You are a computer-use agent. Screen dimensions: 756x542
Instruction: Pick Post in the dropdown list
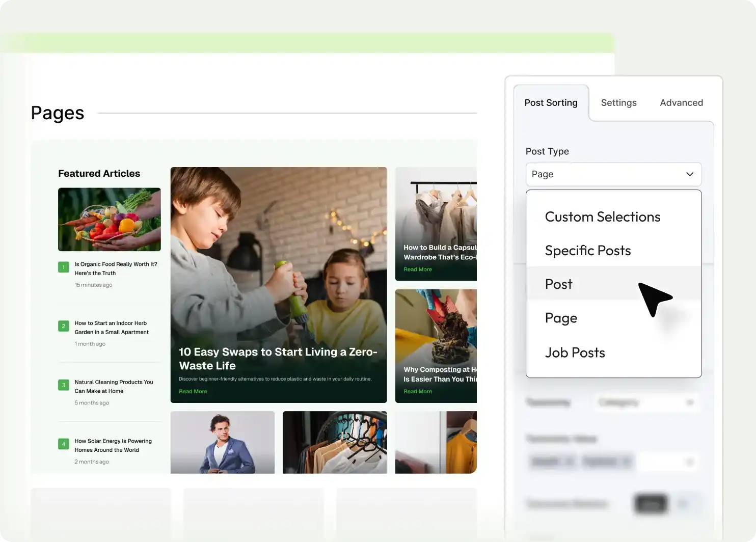coord(558,284)
